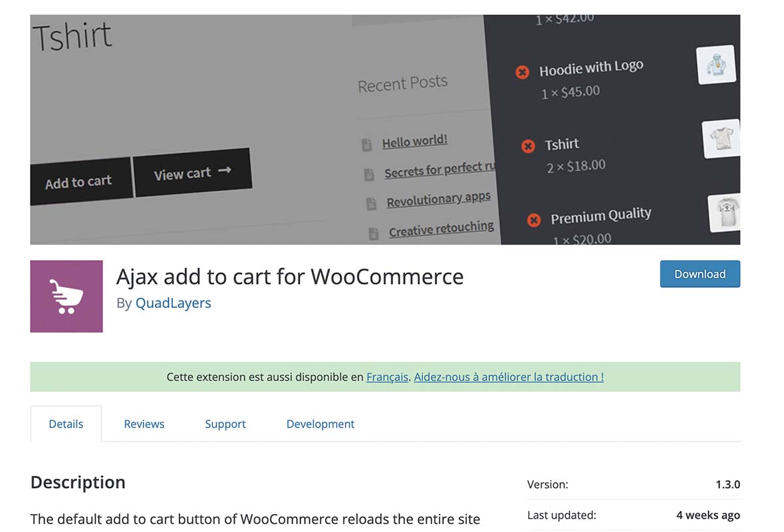Remove Premium Quality via its X icon
Viewport: 784px width, 532px height.
(x=533, y=220)
